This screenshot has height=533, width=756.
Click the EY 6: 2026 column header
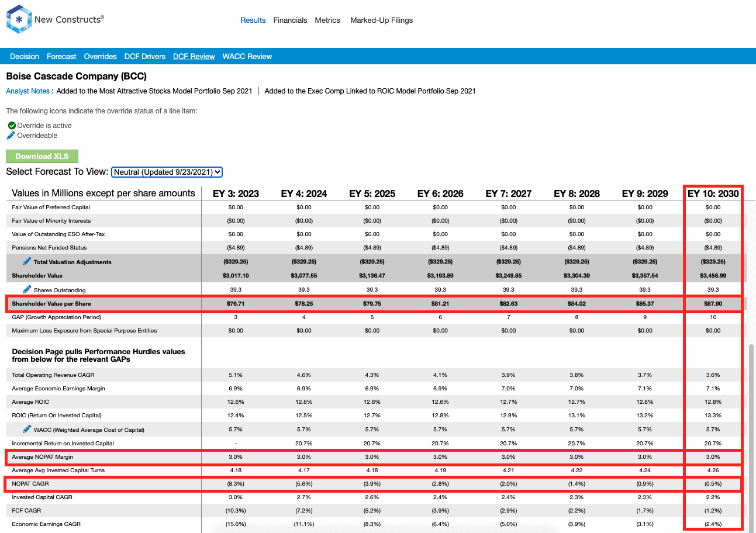pos(440,193)
